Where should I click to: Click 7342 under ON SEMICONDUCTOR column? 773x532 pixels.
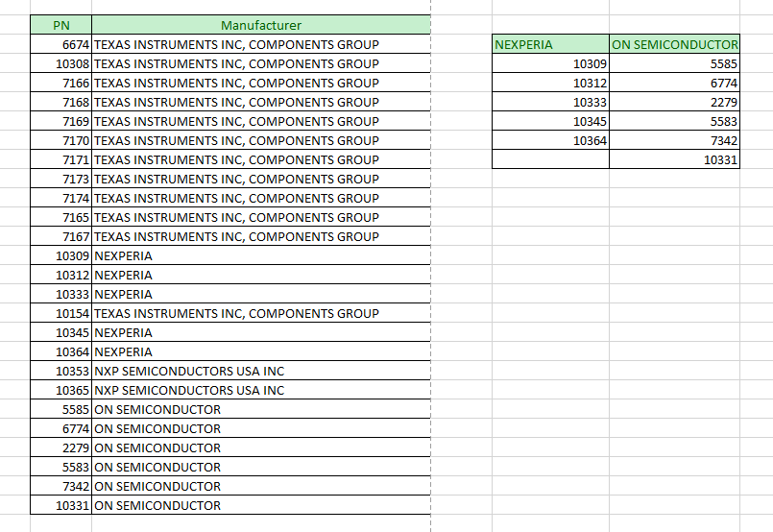pos(674,140)
